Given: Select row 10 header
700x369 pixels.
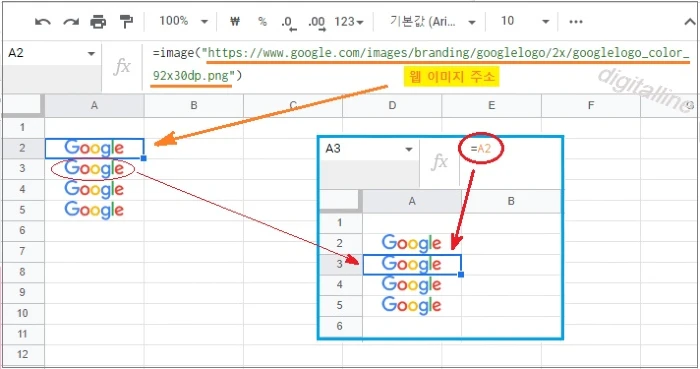Looking at the screenshot, I should [22, 313].
